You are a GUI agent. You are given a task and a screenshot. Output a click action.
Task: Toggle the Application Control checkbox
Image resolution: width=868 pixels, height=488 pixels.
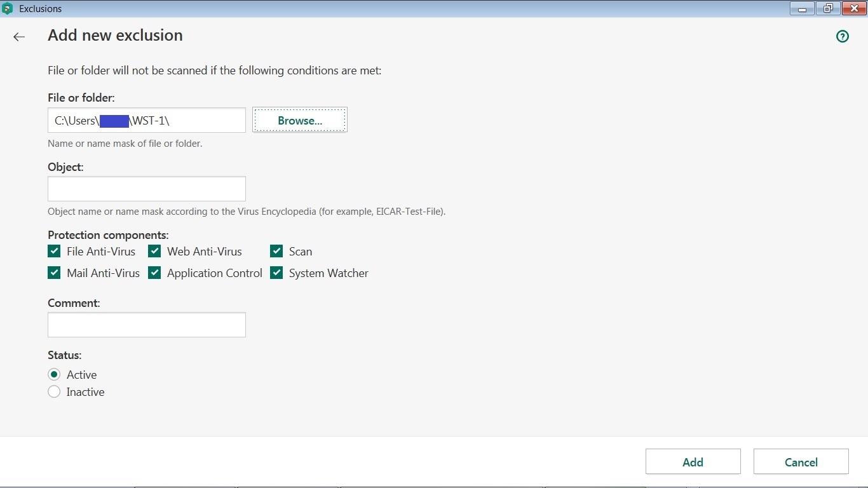tap(154, 273)
